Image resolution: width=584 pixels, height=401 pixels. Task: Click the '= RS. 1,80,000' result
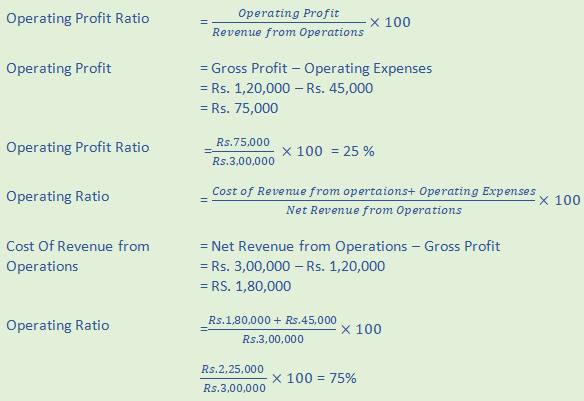[245, 287]
